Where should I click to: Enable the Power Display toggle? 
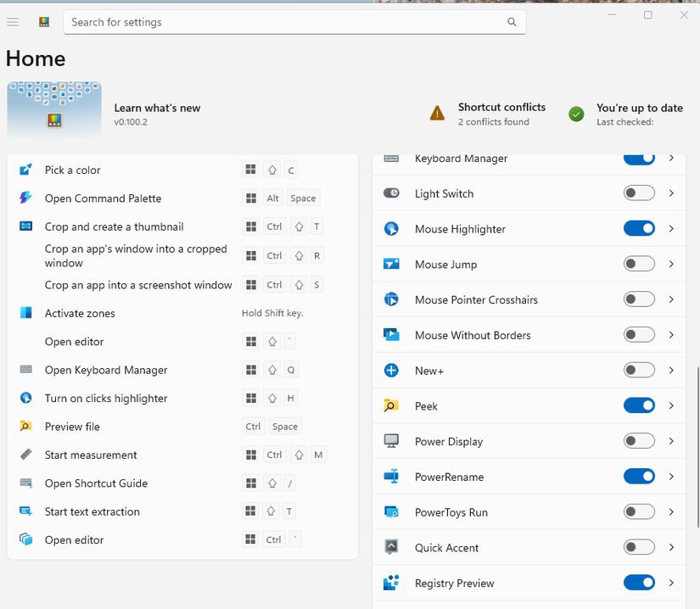click(x=639, y=441)
